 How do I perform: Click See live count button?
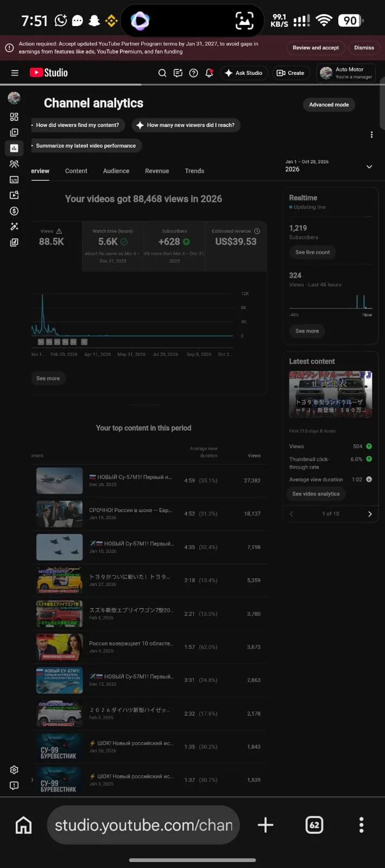[312, 252]
